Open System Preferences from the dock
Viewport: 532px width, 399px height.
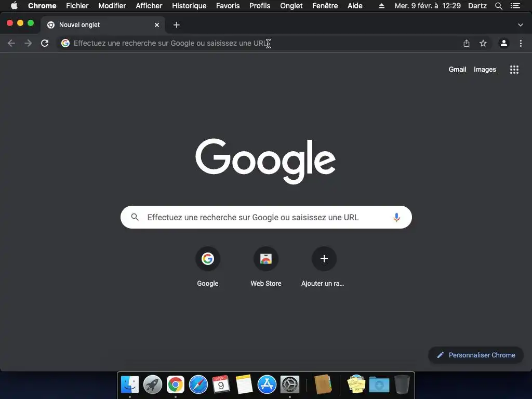pyautogui.click(x=290, y=384)
